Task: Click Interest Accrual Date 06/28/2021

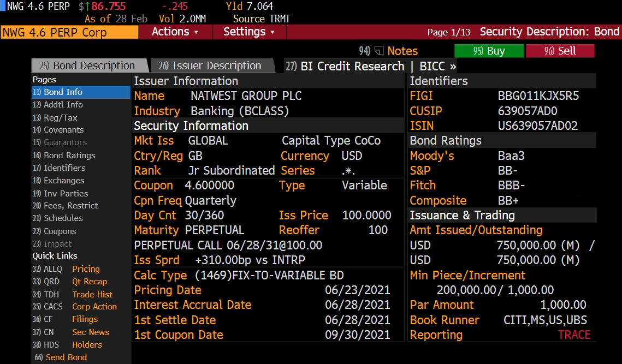Action: pyautogui.click(x=357, y=305)
